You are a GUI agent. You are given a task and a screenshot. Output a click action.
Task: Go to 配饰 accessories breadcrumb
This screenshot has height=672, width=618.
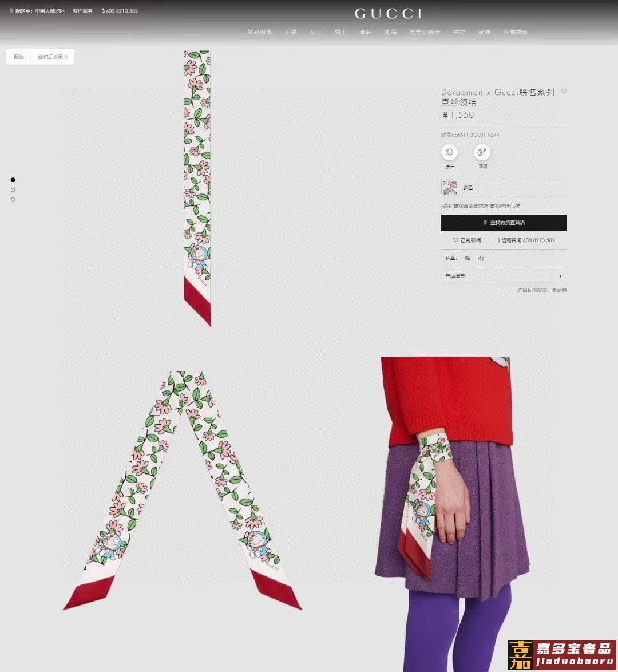coord(19,57)
